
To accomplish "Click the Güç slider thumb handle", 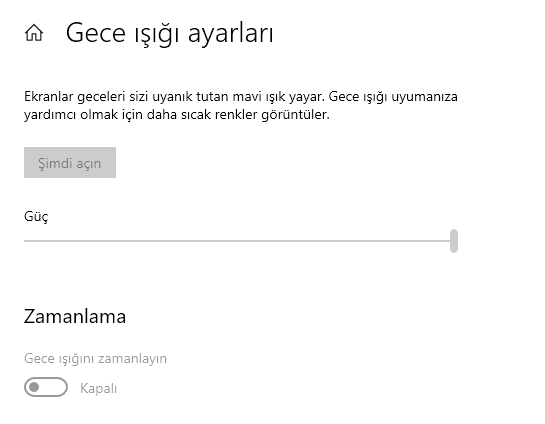I will click(x=454, y=240).
